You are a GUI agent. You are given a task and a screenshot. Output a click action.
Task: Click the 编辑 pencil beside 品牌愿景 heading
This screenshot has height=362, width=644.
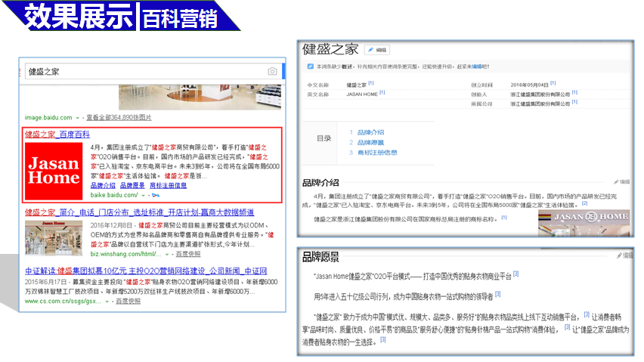coord(624,255)
